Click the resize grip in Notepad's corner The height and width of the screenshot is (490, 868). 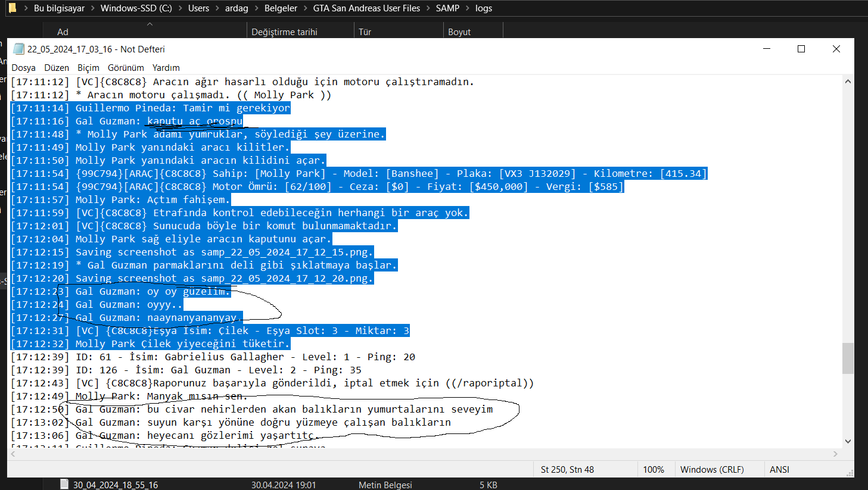click(850, 473)
